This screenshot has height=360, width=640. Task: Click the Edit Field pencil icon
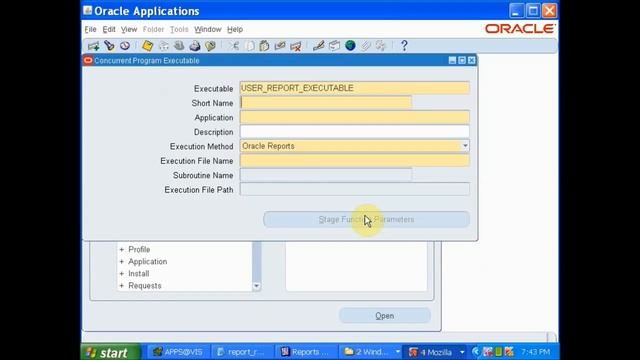point(318,46)
